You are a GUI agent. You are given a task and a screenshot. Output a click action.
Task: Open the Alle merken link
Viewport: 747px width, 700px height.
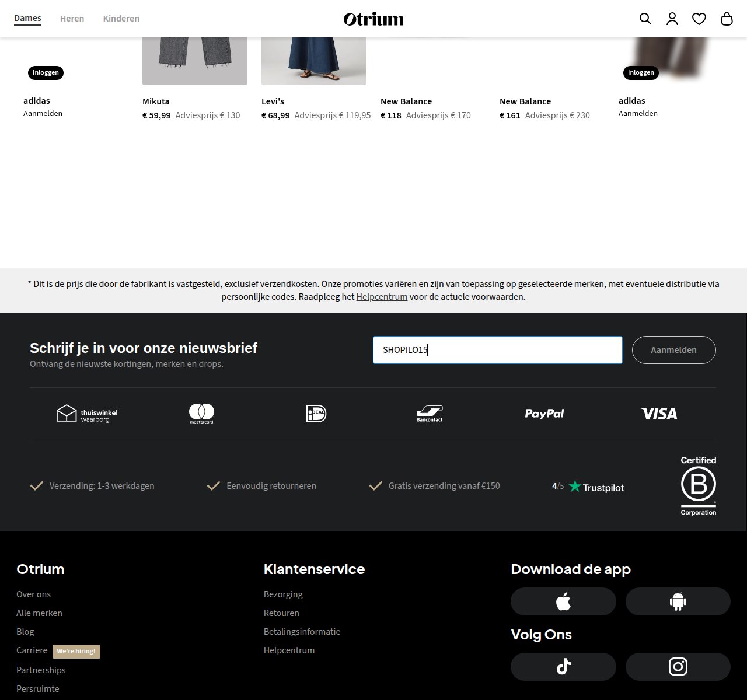39,613
